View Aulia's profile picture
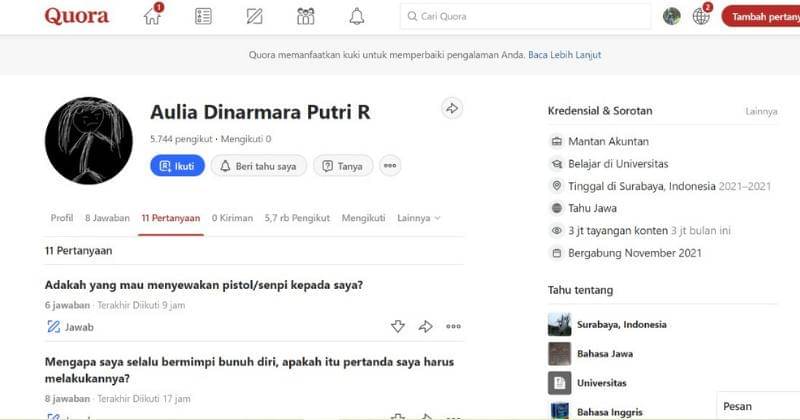 pos(89,140)
